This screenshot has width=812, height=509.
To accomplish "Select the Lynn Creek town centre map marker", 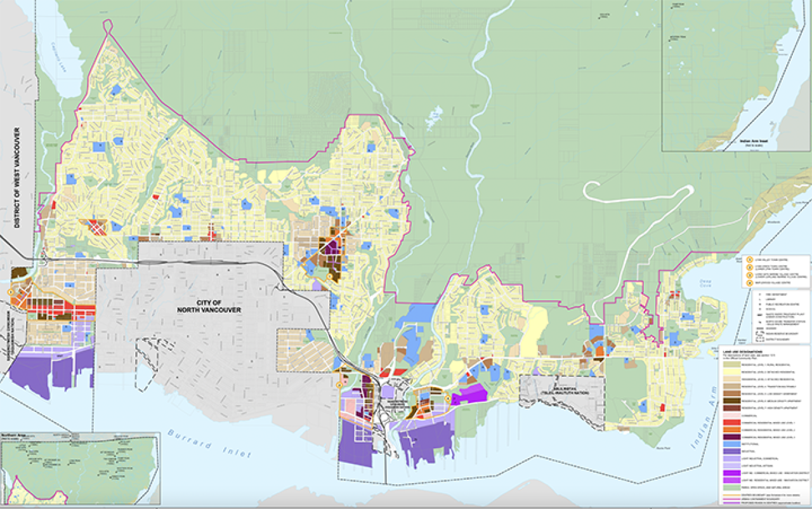I will pyautogui.click(x=339, y=385).
